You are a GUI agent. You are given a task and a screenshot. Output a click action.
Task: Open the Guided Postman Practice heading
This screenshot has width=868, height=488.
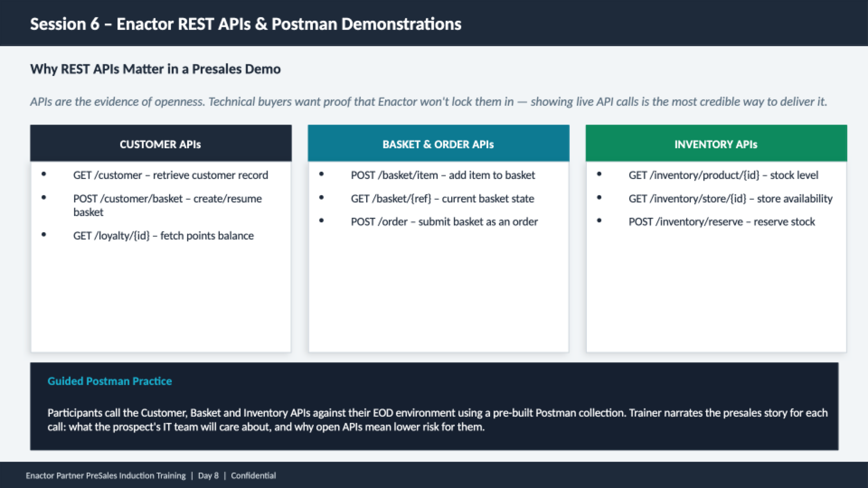tap(109, 381)
